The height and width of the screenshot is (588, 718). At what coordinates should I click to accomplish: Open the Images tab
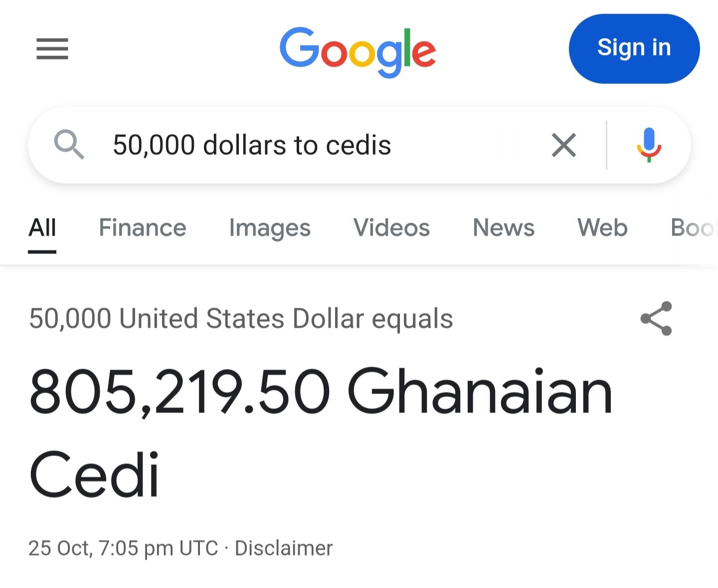tap(270, 228)
